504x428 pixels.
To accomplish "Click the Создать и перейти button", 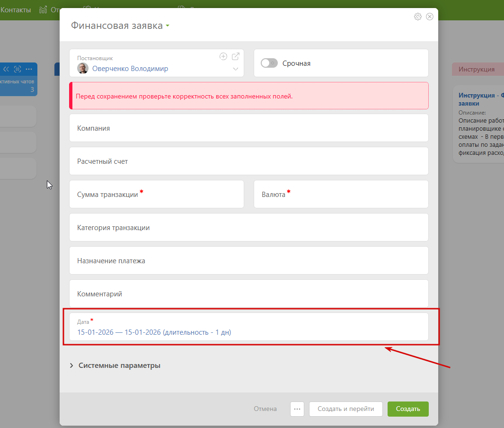I will (x=346, y=409).
